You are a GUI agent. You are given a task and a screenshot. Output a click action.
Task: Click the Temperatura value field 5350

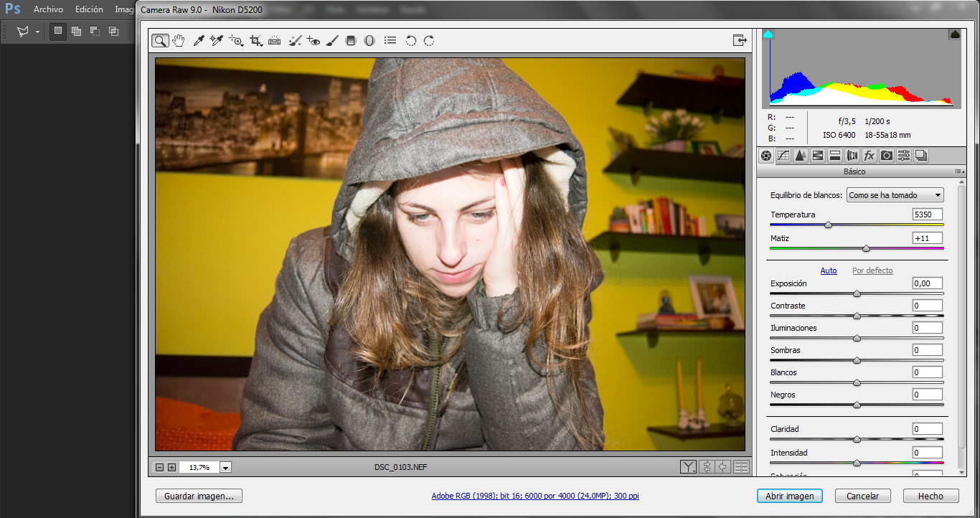[927, 215]
